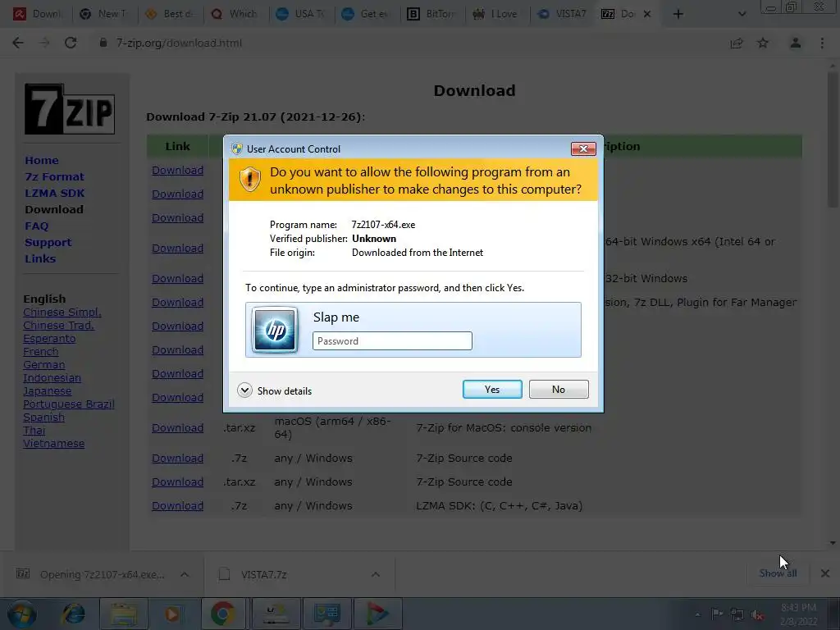The width and height of the screenshot is (840, 630).
Task: Bookmark this page with the star icon
Action: 763,43
